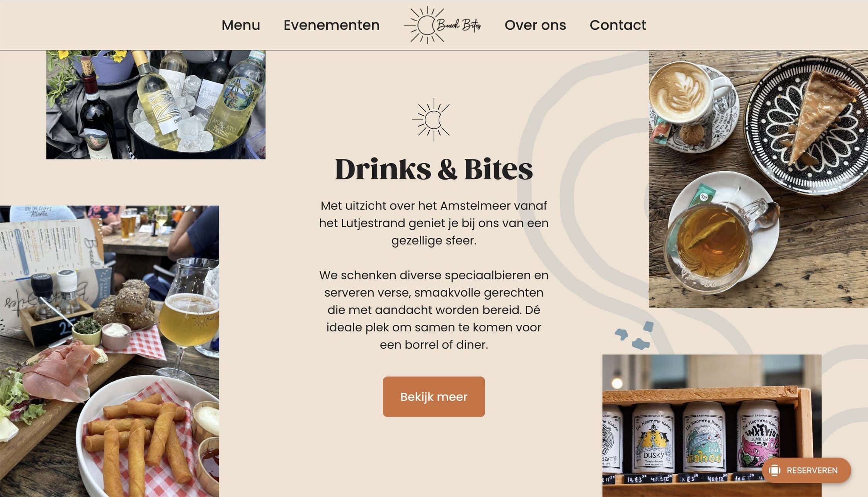Open the charcuterie and beer glass photo

coord(109,351)
